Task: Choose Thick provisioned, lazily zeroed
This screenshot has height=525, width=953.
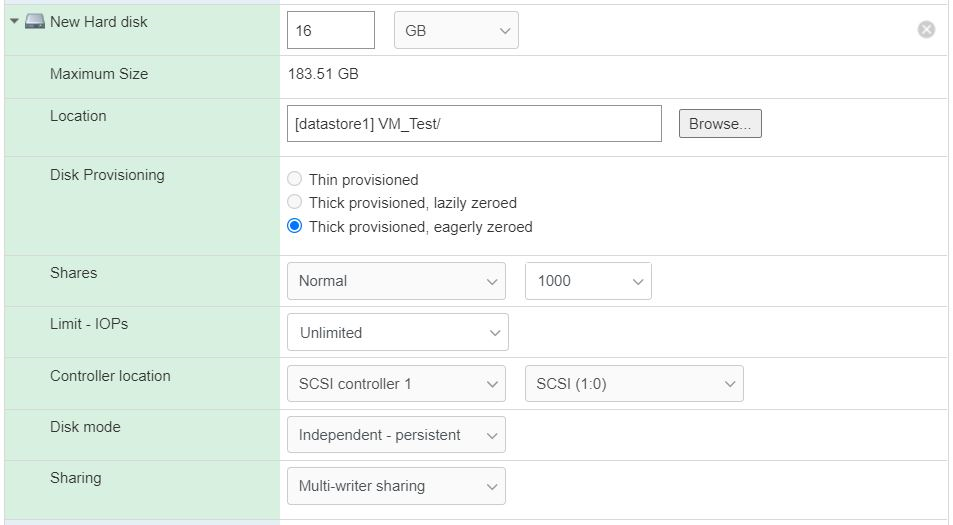Action: tap(294, 203)
